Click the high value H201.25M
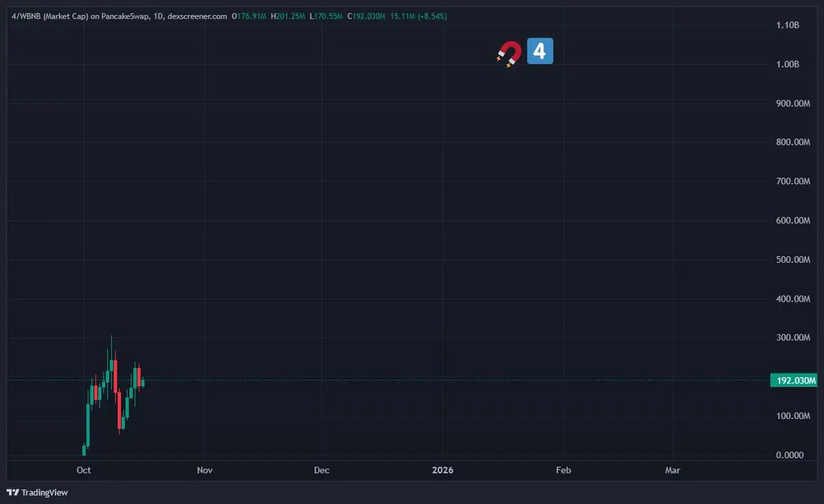The height and width of the screenshot is (504, 824). click(x=289, y=16)
